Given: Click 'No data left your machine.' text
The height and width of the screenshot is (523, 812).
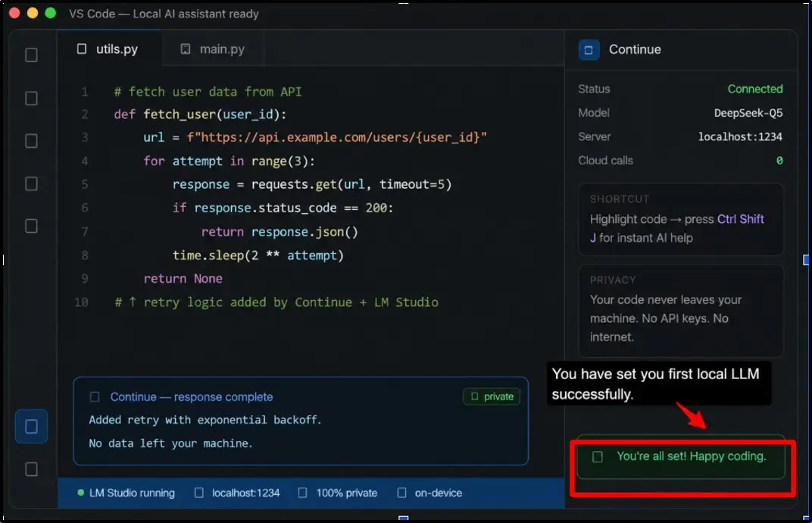Looking at the screenshot, I should coord(170,443).
